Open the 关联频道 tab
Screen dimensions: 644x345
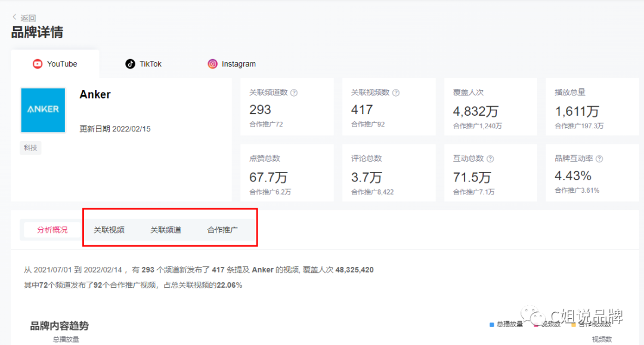(x=166, y=230)
